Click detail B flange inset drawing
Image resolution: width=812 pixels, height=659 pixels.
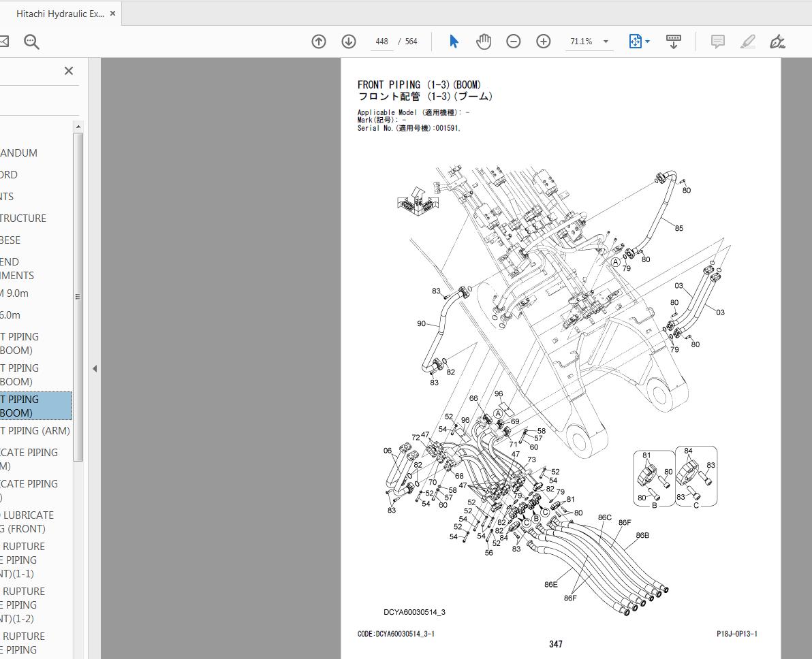pos(654,479)
